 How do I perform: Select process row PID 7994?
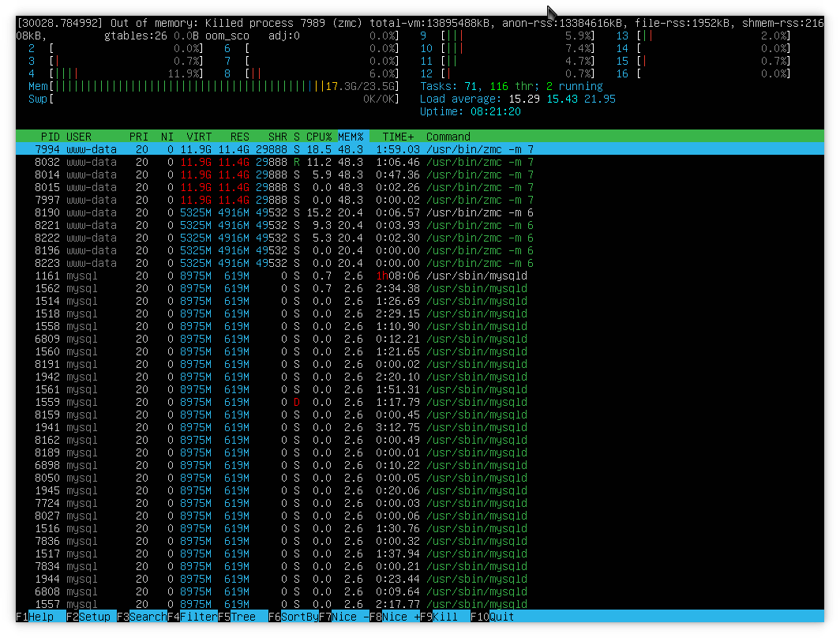coord(420,149)
